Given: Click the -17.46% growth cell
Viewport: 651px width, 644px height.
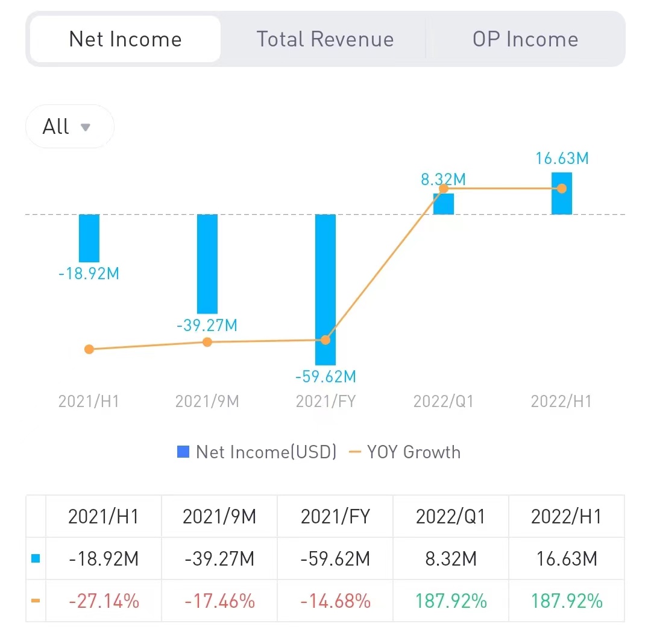Looking at the screenshot, I should [x=219, y=601].
